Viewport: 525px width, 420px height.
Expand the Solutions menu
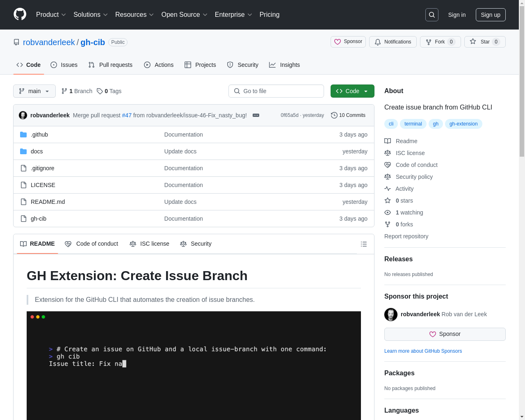(x=91, y=15)
